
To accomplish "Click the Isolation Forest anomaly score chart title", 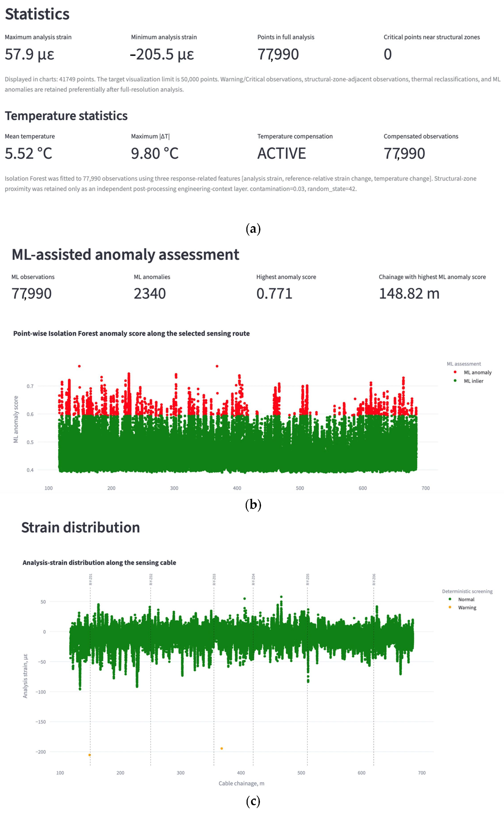I will (131, 334).
